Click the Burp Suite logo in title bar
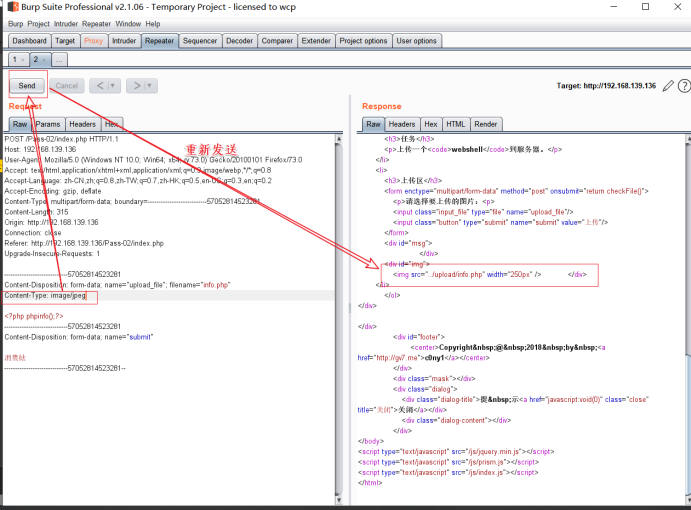Screen dimensions: 691x510 coord(13,7)
